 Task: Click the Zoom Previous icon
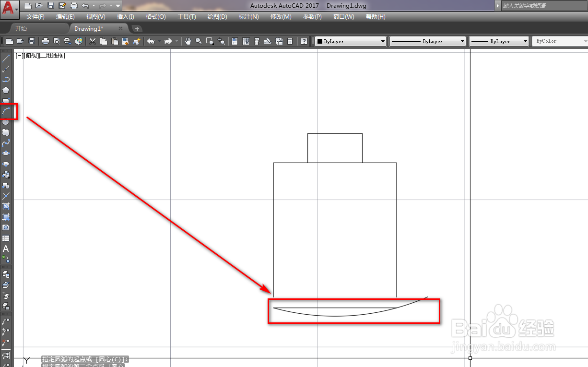222,41
